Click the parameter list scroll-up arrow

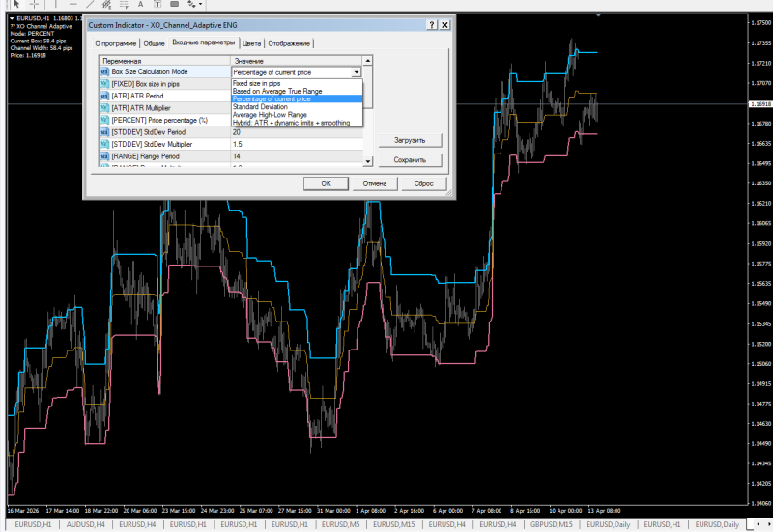368,61
